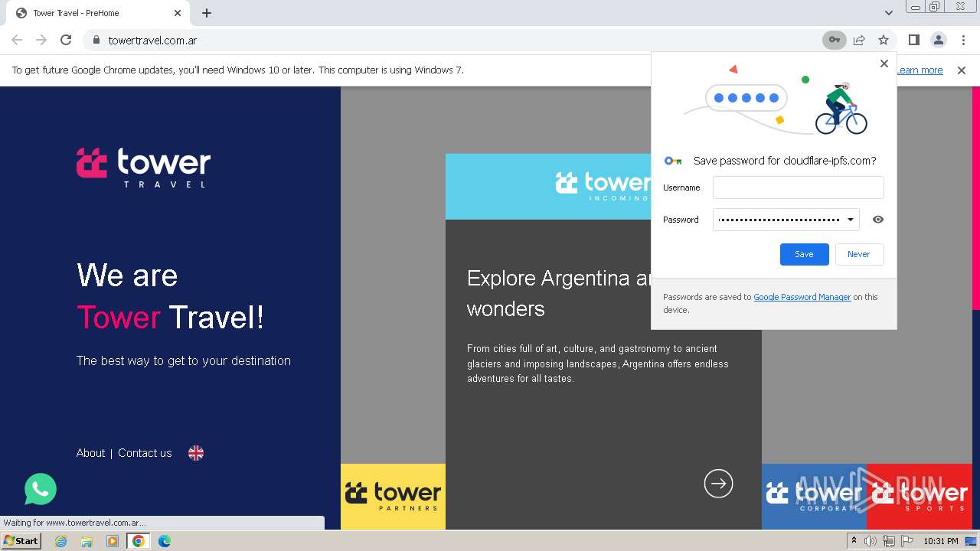Open Windows Explorer folder in taskbar

[x=87, y=541]
